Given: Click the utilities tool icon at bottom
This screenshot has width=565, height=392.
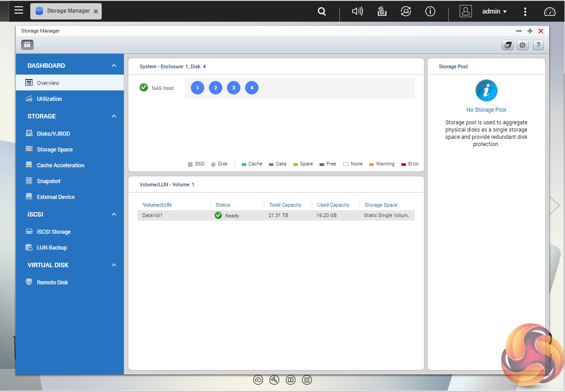Looking at the screenshot, I should pos(274,380).
